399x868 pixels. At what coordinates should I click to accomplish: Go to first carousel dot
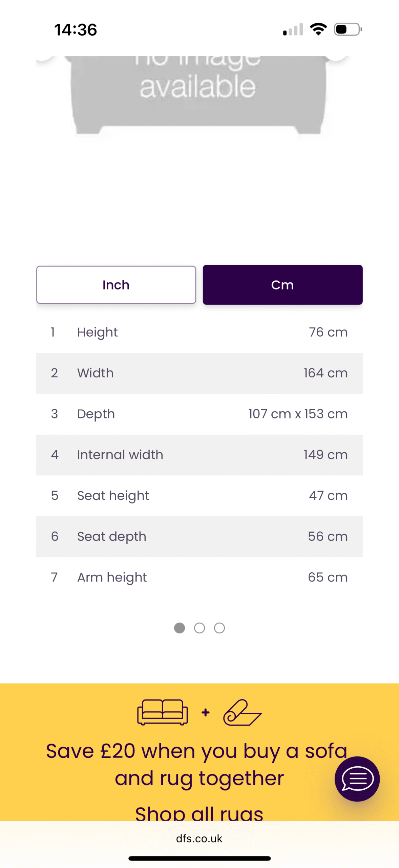pos(180,628)
